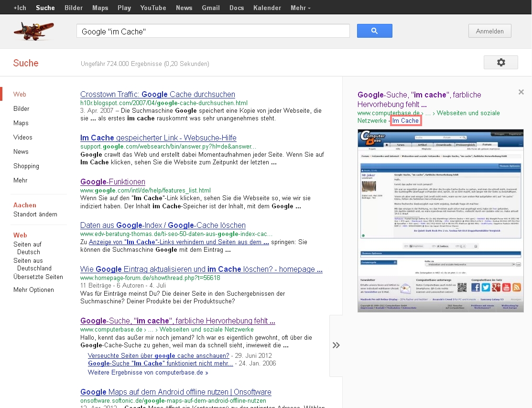532x408 pixels.
Task: Open +Ich in the top bar
Action: pos(20,8)
